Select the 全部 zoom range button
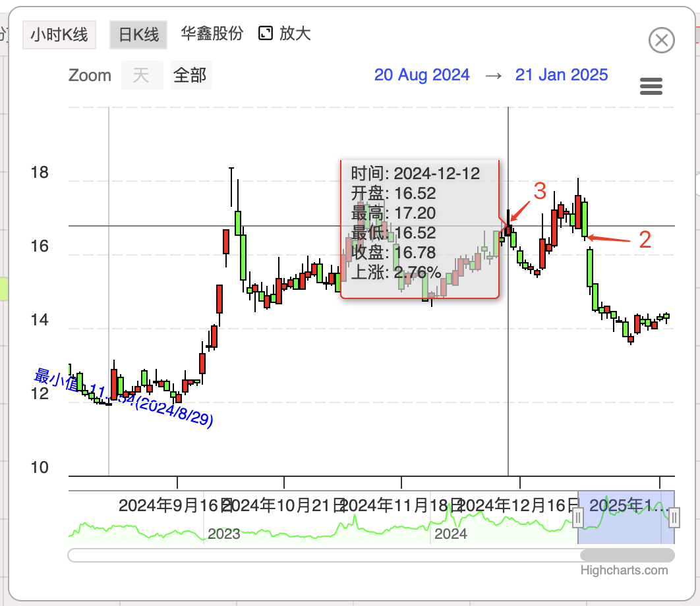 (x=190, y=75)
